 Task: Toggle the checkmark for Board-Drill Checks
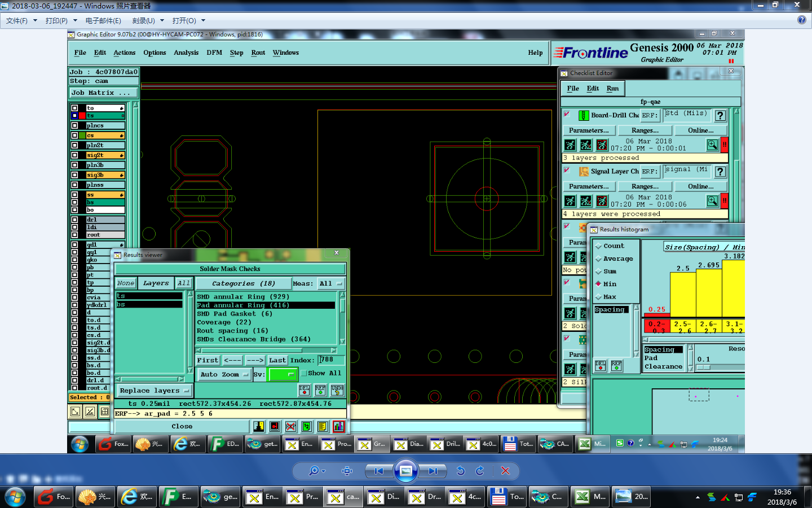click(x=567, y=114)
